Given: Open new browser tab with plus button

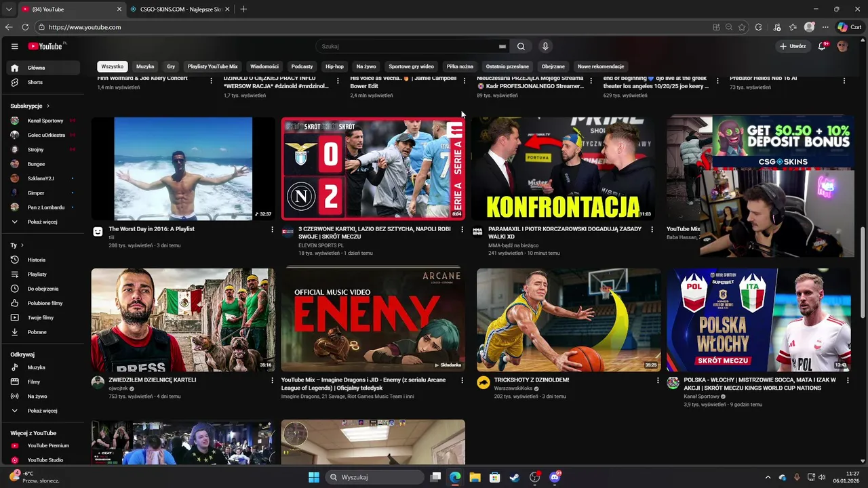Looking at the screenshot, I should point(243,9).
